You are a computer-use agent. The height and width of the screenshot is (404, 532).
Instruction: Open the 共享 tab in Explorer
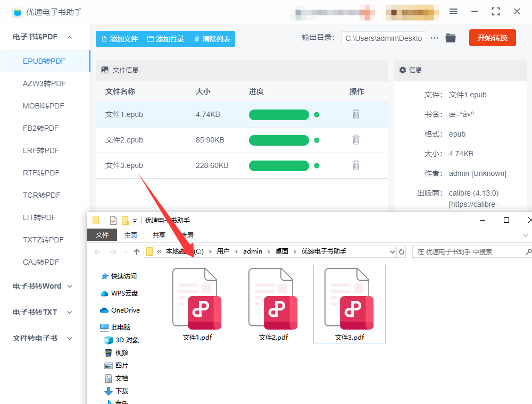(159, 235)
